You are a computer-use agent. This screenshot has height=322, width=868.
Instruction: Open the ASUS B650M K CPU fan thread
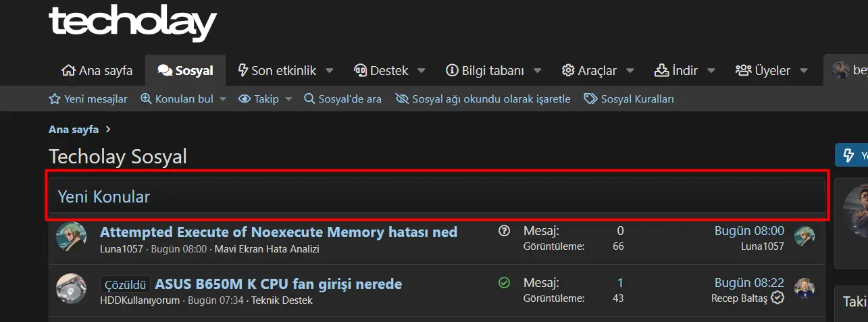278,284
